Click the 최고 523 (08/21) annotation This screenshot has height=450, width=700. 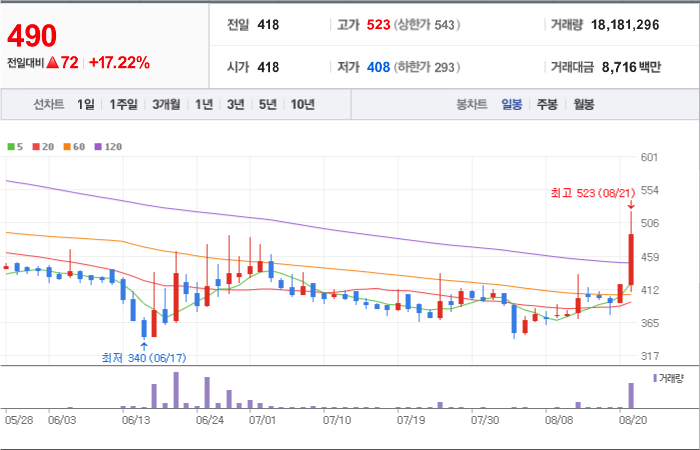592,193
